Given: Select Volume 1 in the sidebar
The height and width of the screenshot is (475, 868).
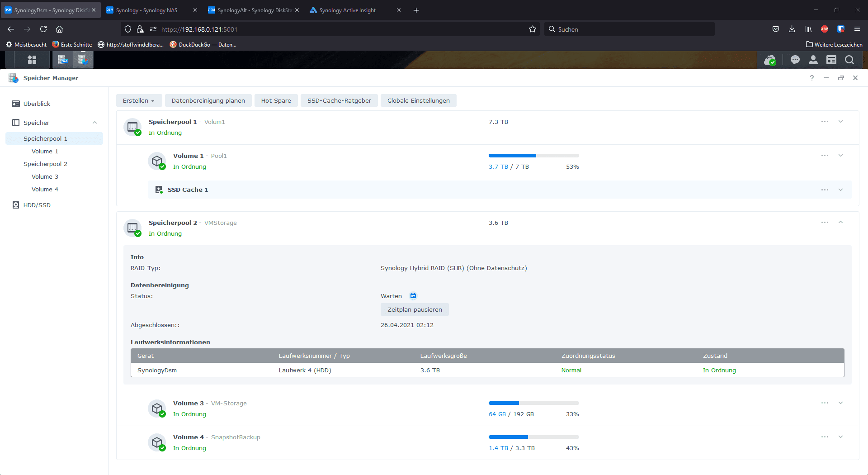Looking at the screenshot, I should click(45, 151).
